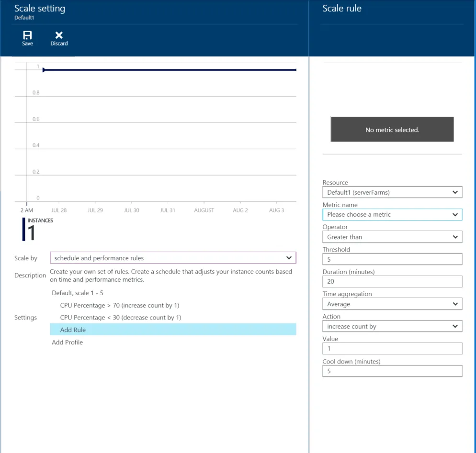Click the Scale rule blade title

(342, 9)
